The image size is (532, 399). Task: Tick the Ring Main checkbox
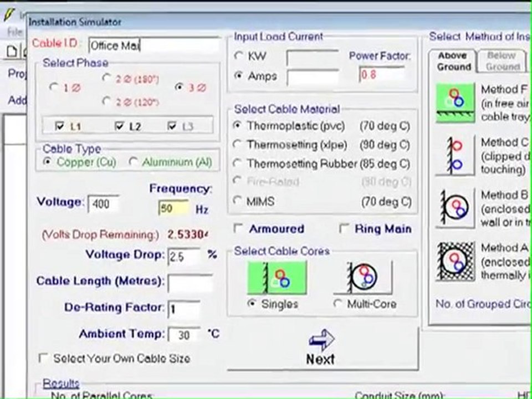(344, 228)
